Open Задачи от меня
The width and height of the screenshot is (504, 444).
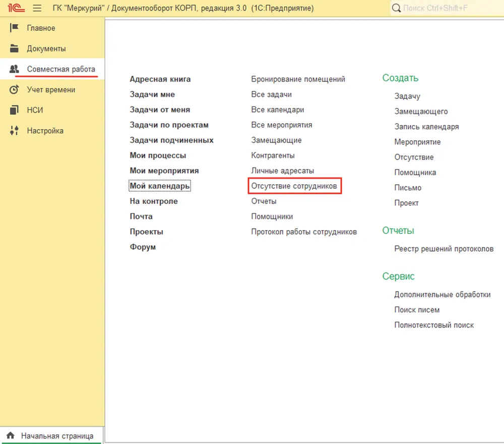tap(160, 109)
